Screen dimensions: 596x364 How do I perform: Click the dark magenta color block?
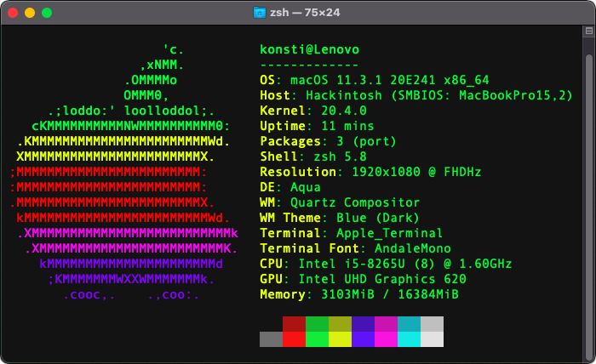386,324
